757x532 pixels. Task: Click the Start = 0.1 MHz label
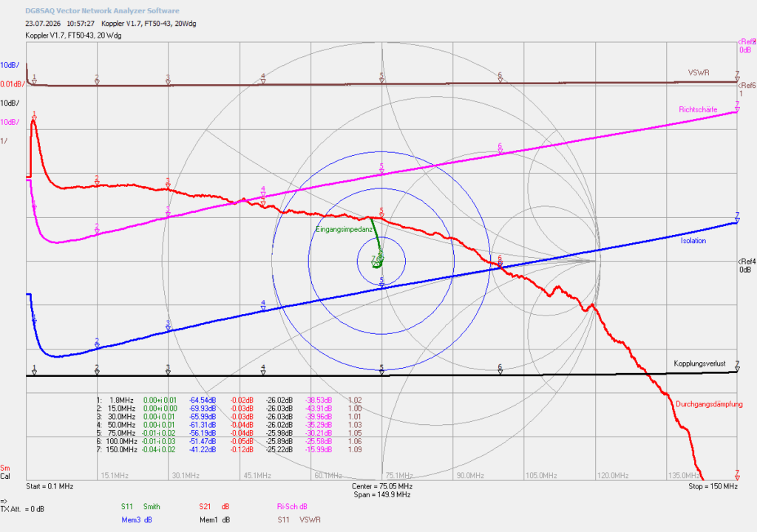[x=50, y=487]
